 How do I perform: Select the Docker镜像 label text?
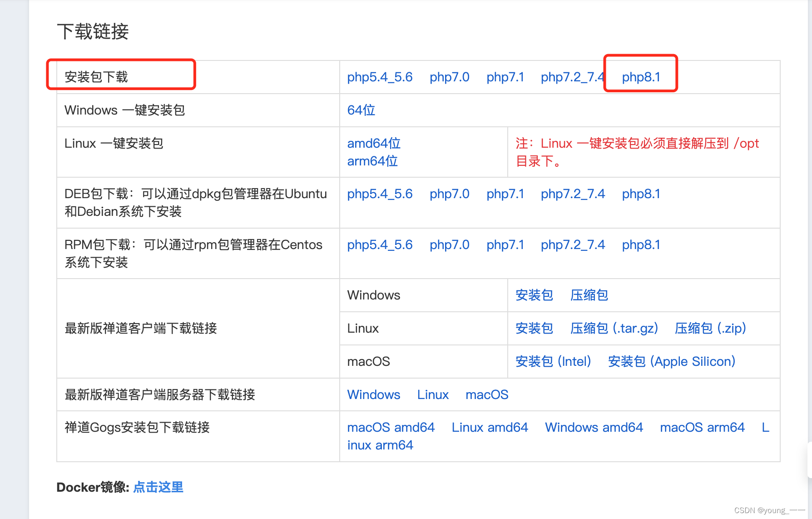pos(93,487)
